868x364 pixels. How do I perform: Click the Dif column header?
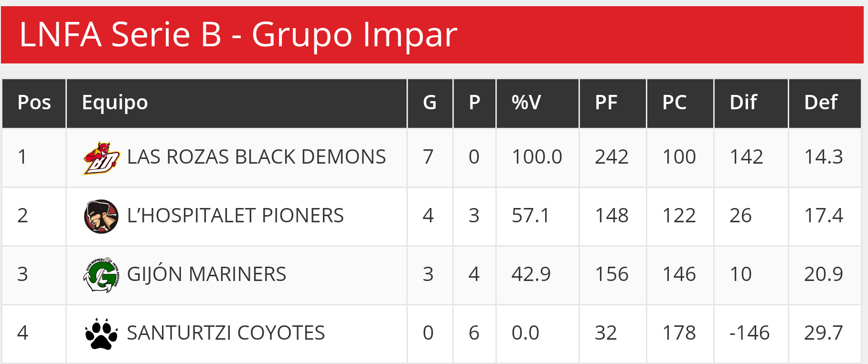click(x=743, y=103)
